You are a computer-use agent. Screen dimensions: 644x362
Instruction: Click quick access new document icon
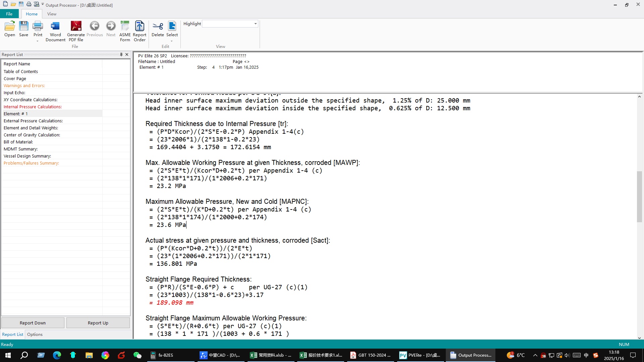pyautogui.click(x=5, y=4)
